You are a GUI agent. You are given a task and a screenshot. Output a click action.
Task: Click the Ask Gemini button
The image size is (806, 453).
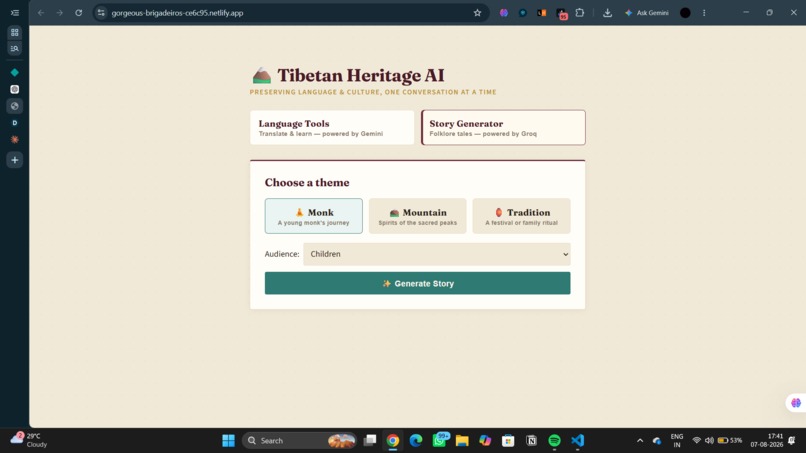pos(647,13)
